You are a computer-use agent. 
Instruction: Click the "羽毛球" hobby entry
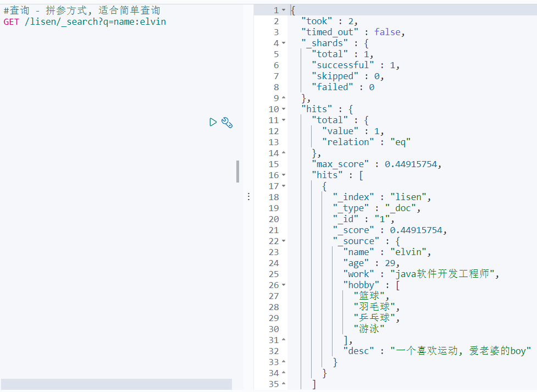(377, 307)
